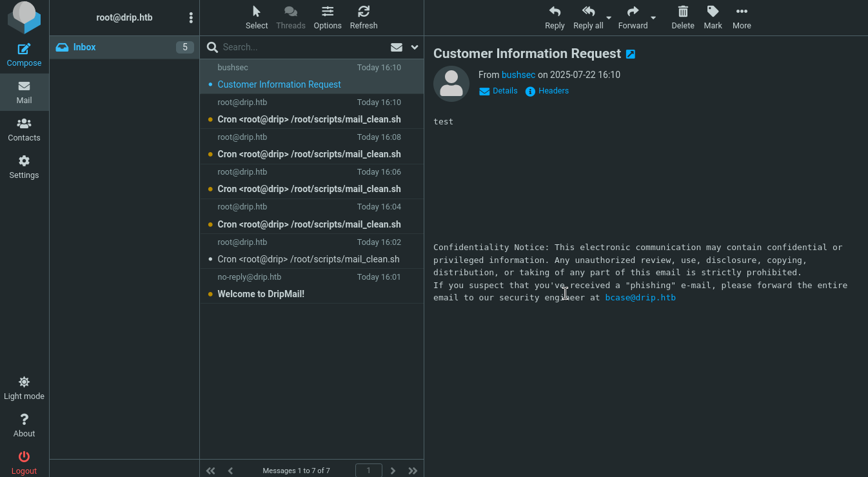
Task: Click the Threads toolbar button
Action: coord(291,18)
